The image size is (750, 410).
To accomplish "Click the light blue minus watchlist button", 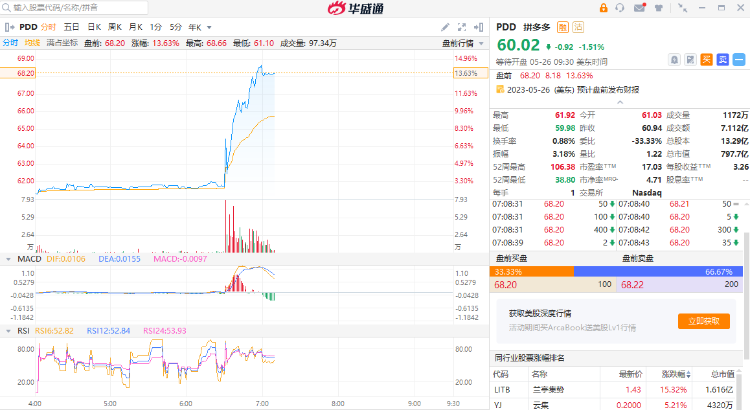I will click(739, 60).
